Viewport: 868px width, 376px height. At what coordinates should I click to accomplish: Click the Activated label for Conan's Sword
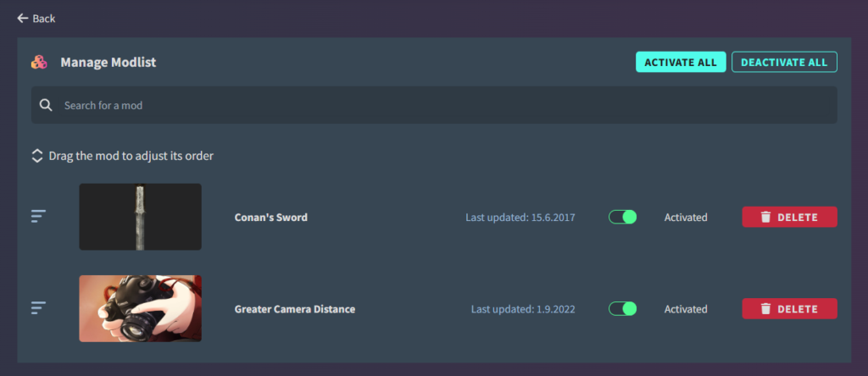point(686,218)
